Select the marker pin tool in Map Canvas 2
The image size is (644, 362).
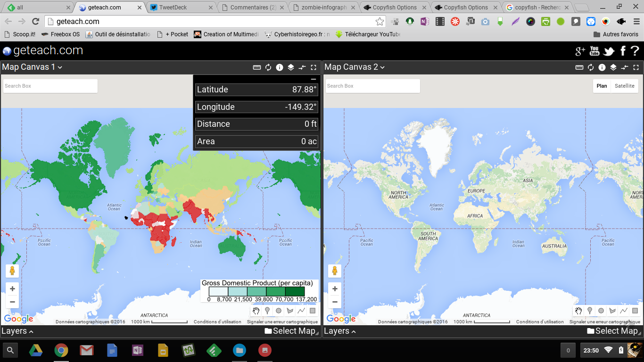click(590, 311)
